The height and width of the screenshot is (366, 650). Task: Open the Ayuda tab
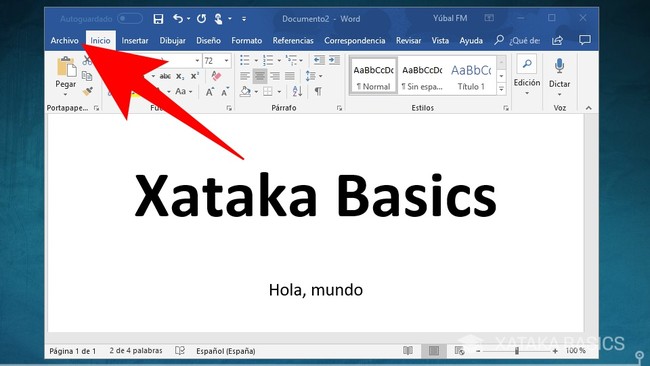tap(471, 41)
